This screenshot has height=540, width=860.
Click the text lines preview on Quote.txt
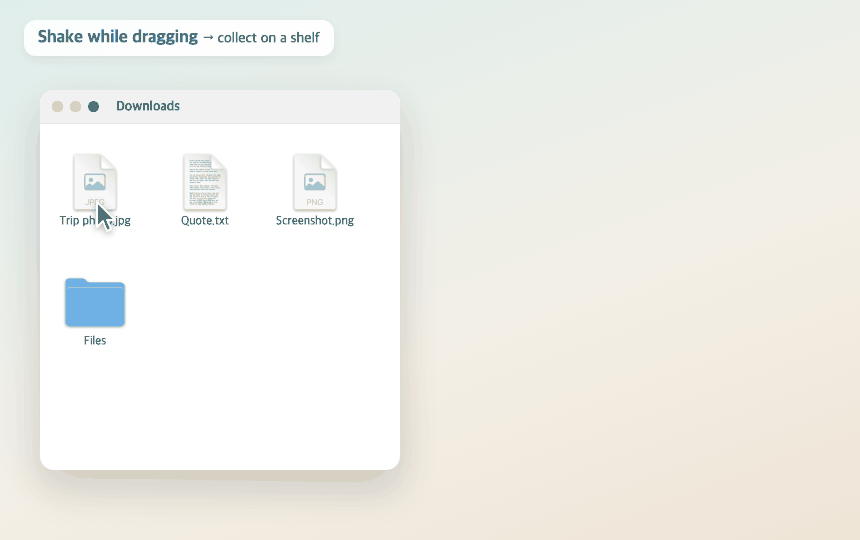coord(204,180)
